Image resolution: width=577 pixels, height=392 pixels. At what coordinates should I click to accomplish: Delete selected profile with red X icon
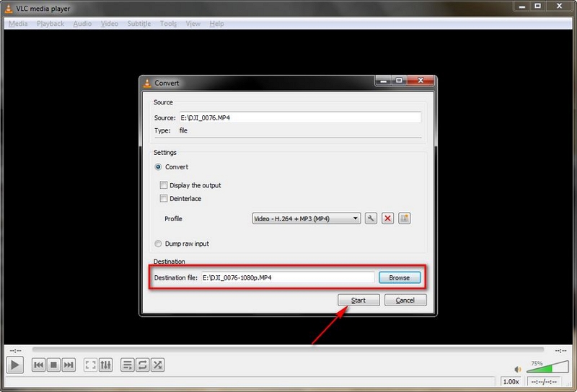tap(387, 218)
